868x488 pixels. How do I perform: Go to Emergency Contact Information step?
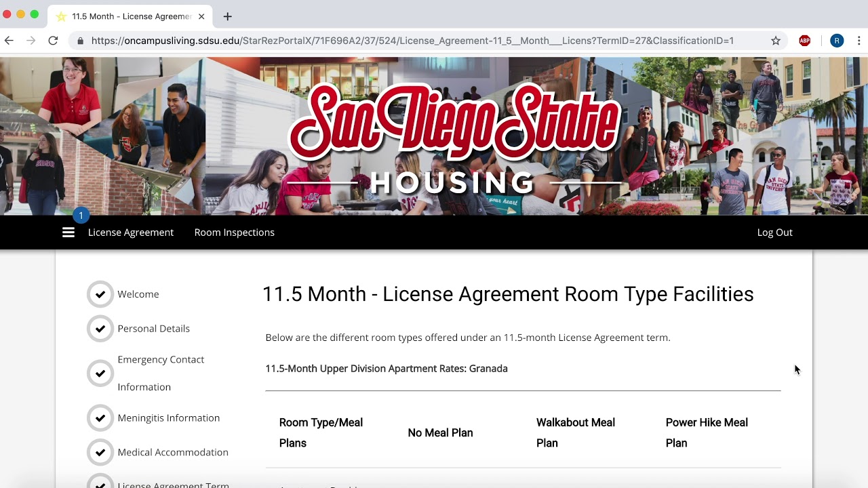click(161, 373)
